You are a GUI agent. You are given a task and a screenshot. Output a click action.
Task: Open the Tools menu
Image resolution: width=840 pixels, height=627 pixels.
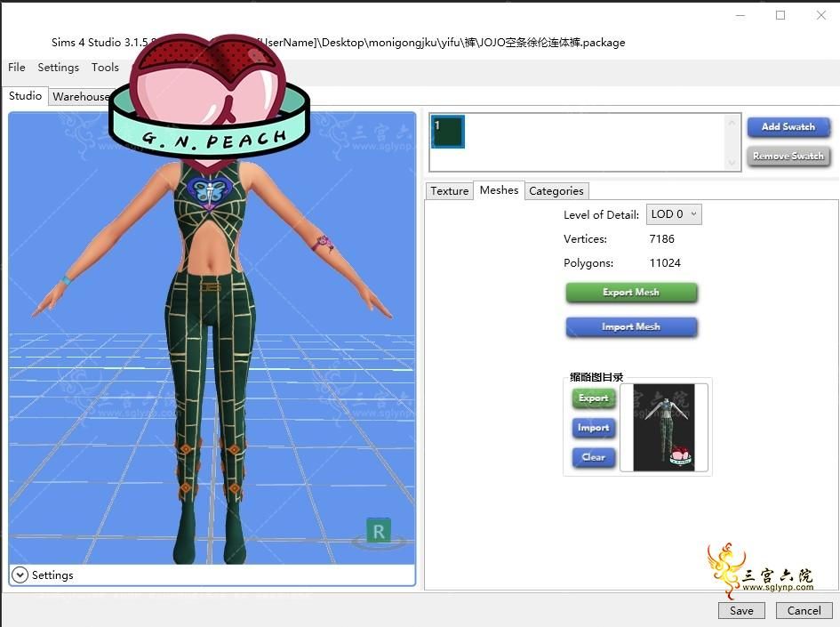point(105,67)
